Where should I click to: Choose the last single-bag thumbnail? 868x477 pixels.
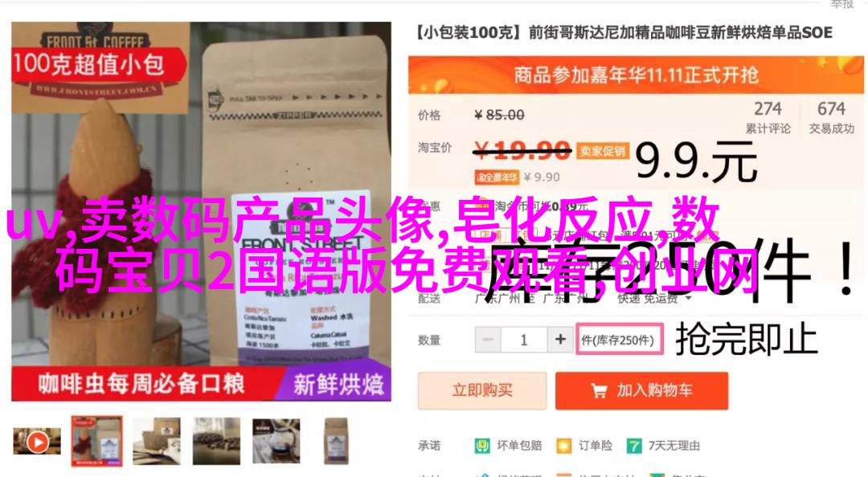pyautogui.click(x=336, y=441)
